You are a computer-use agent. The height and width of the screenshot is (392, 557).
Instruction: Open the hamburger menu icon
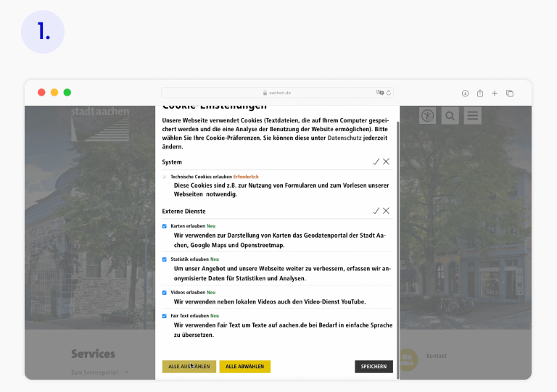tap(473, 116)
